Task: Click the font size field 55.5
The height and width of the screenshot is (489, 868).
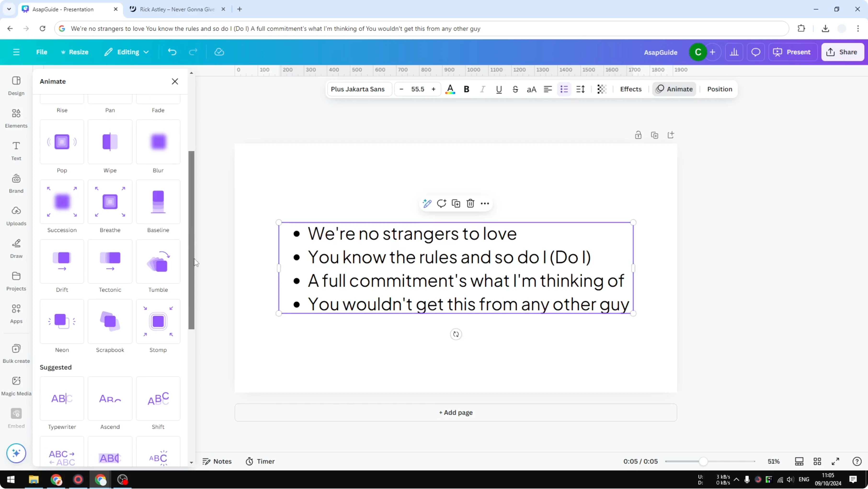Action: click(417, 89)
